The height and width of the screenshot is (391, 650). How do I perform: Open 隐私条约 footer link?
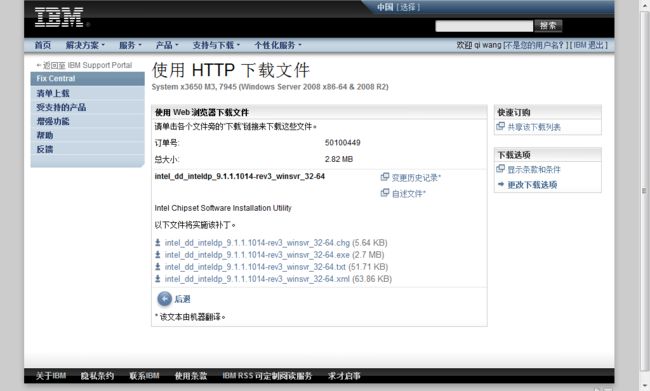[x=97, y=376]
